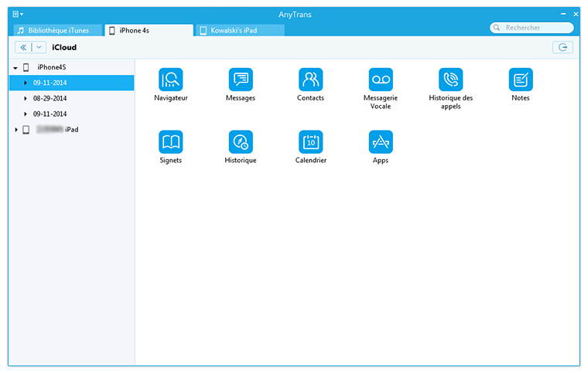Expand the selected 09-11-2014 backup

point(26,83)
